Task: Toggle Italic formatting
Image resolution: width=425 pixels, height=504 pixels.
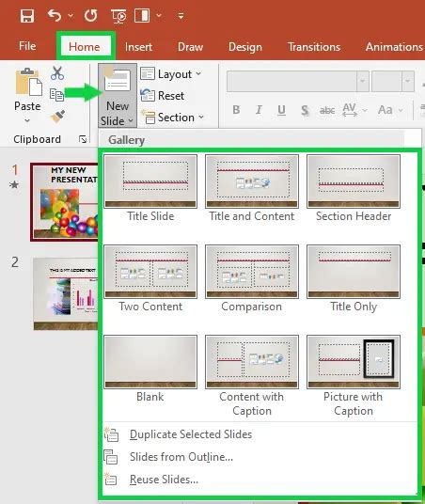Action: [259, 110]
